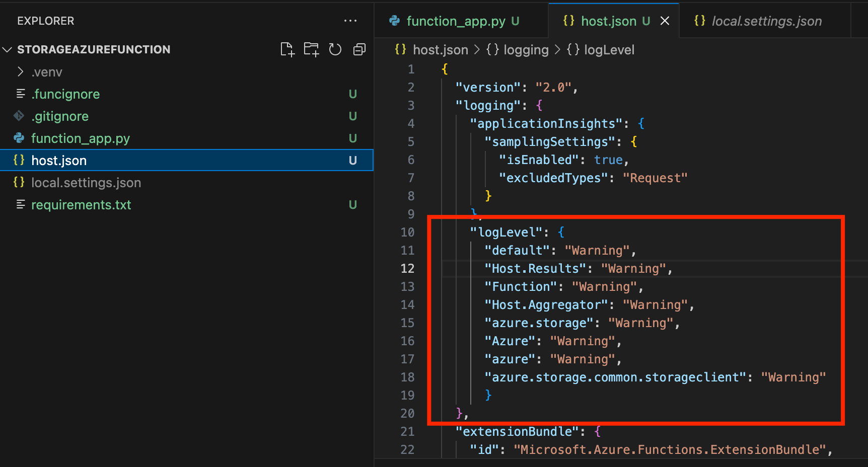Click line number 12 in the gutter

coord(407,268)
